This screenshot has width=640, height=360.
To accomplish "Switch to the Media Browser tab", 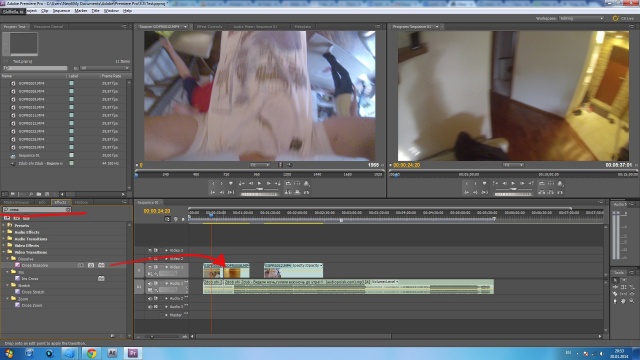I will (16, 202).
